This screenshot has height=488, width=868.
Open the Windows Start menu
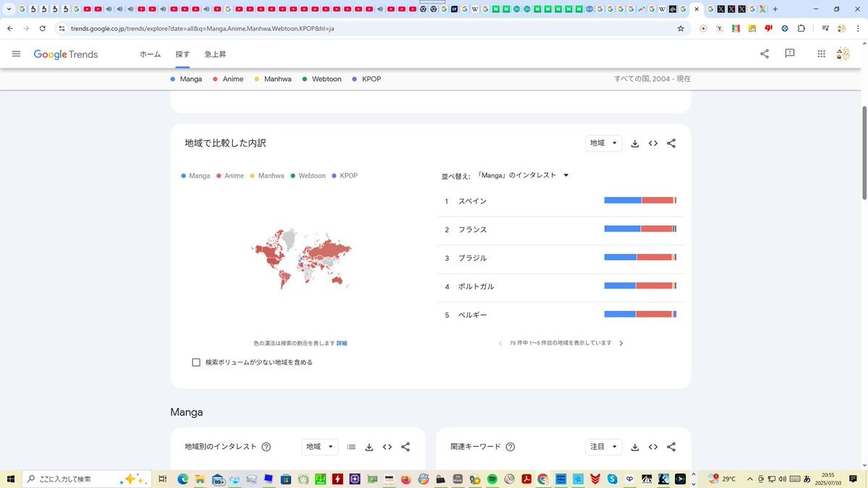[11, 479]
